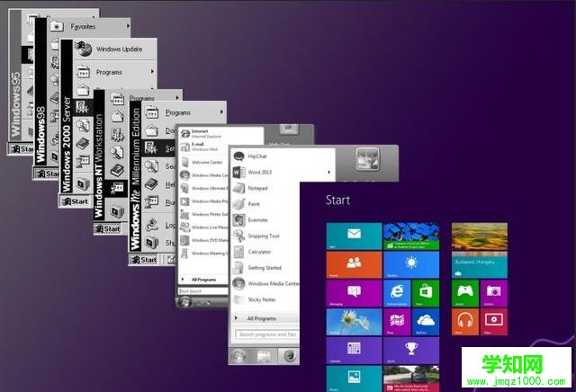
Task: Launch HipChat from Windows 7 start menu
Action: click(257, 156)
